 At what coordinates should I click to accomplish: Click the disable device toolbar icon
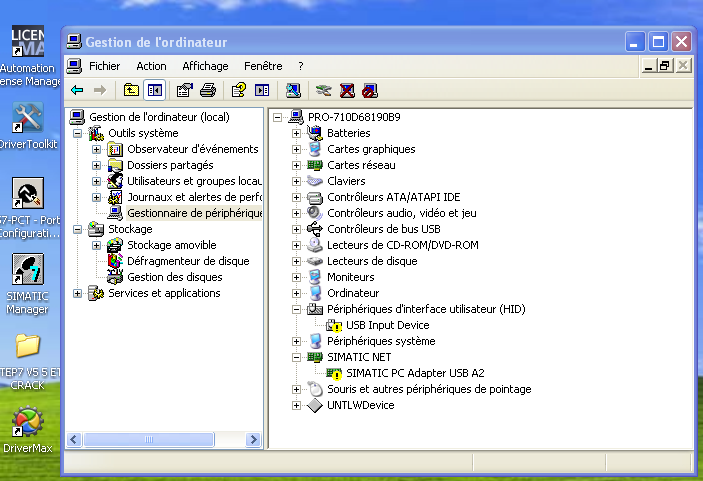pyautogui.click(x=370, y=90)
